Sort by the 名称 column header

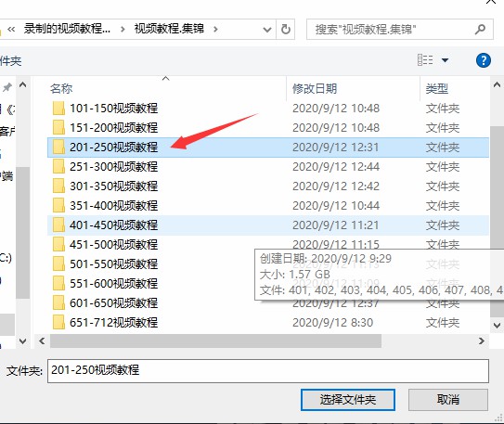(61, 88)
